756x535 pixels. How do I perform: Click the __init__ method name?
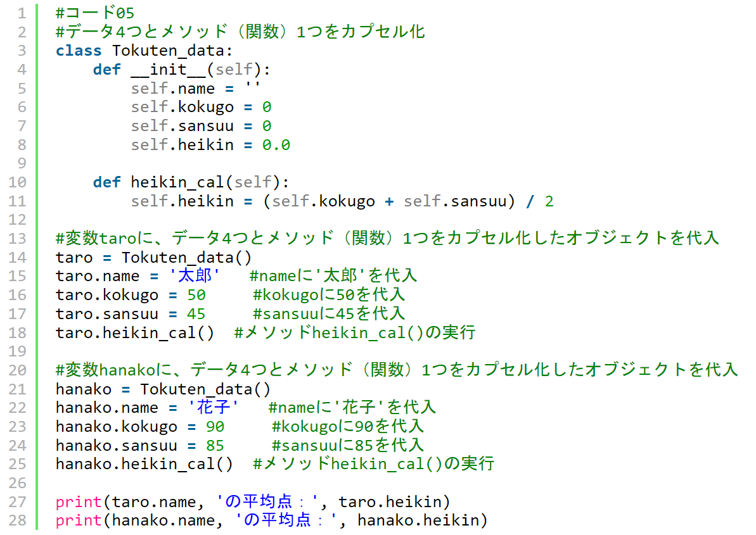tap(169, 70)
